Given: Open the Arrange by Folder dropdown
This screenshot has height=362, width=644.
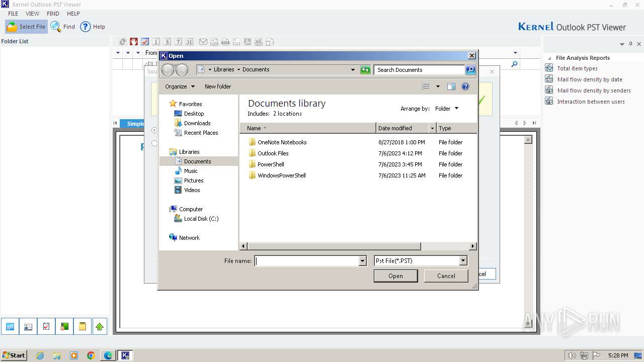Looking at the screenshot, I should coord(447,109).
